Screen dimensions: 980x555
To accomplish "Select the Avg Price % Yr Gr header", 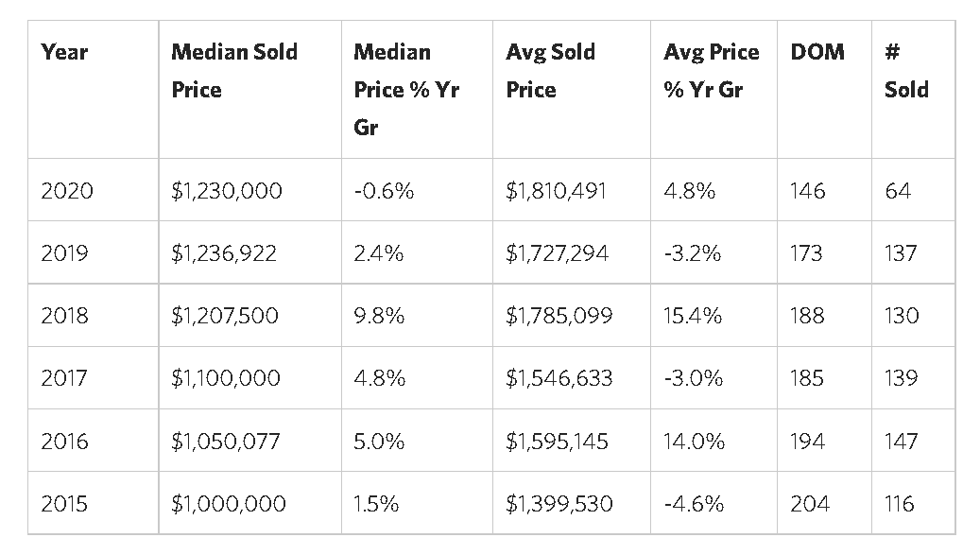I will [711, 71].
